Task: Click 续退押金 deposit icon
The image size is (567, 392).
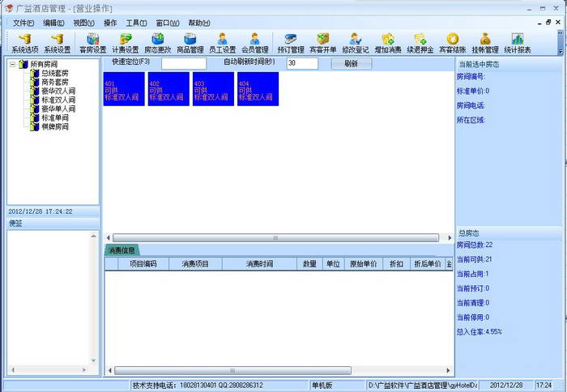Action: pos(420,44)
